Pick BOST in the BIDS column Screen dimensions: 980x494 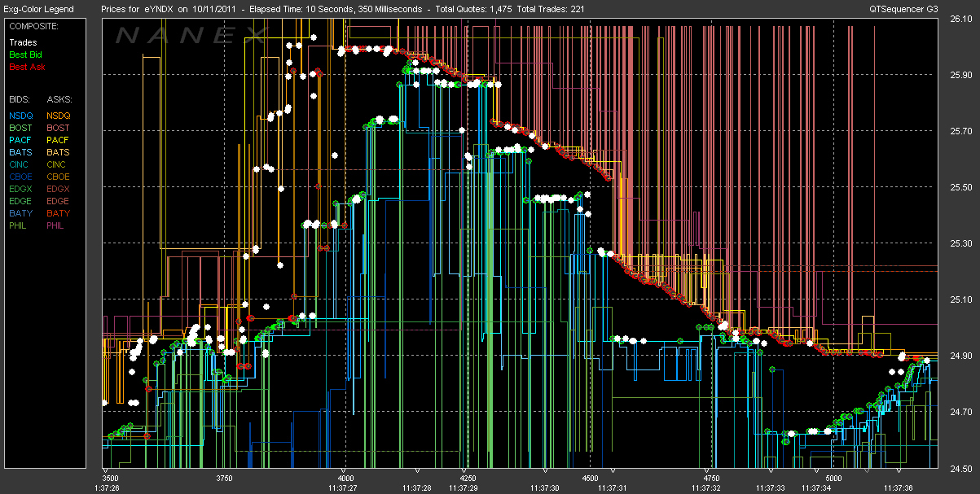click(x=20, y=128)
